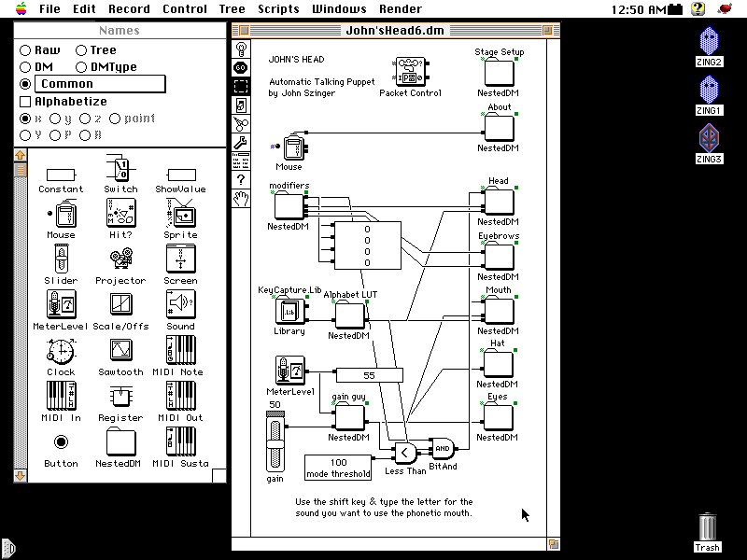Select the Tree radio button
Image resolution: width=747 pixels, height=560 pixels.
pyautogui.click(x=81, y=50)
